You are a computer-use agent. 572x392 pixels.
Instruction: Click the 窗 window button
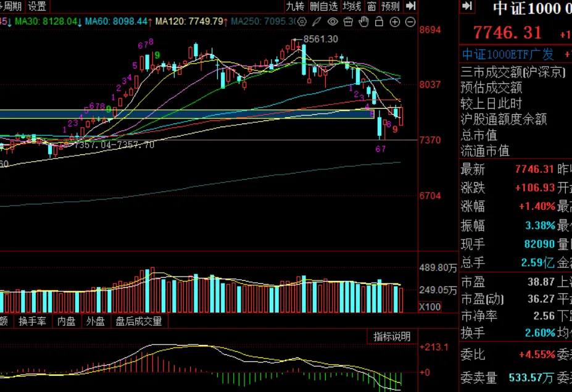click(371, 6)
